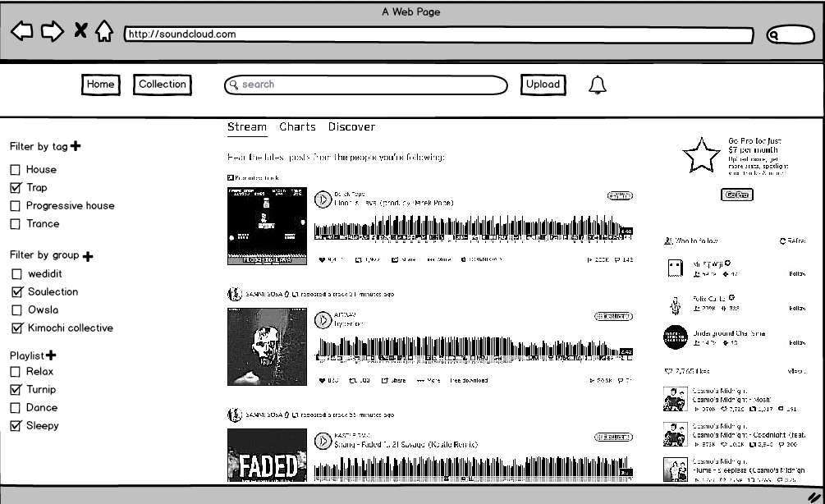Image resolution: width=825 pixels, height=504 pixels.
Task: Tick the Owsla group checkbox
Action: (17, 310)
